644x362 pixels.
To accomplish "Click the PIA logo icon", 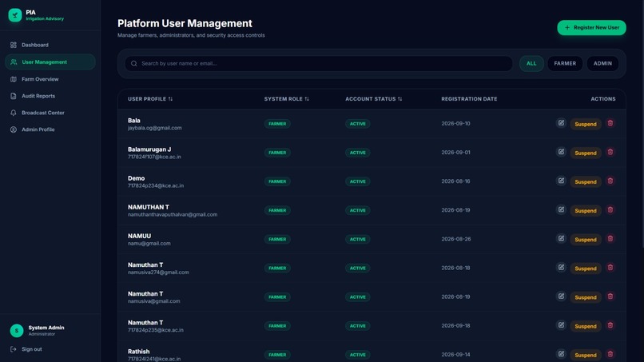I will [x=15, y=15].
